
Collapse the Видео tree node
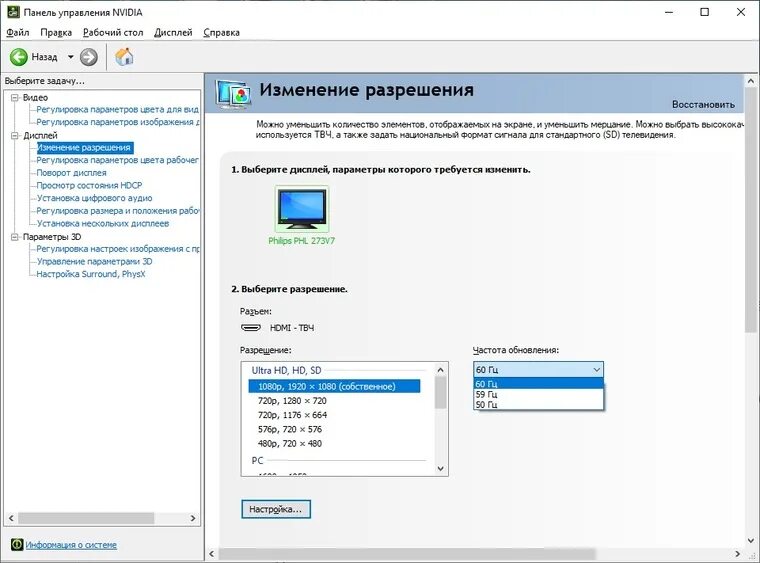[x=15, y=97]
